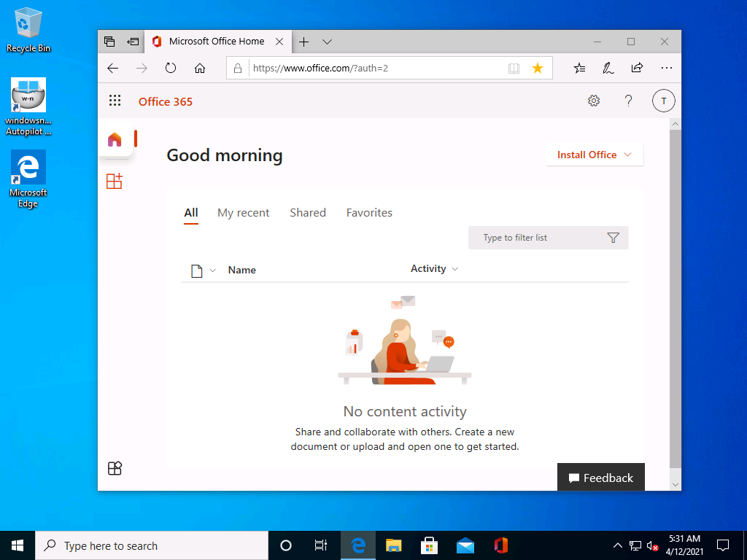747x560 pixels.
Task: Open the tabs you've set aside icon
Action: click(x=109, y=42)
